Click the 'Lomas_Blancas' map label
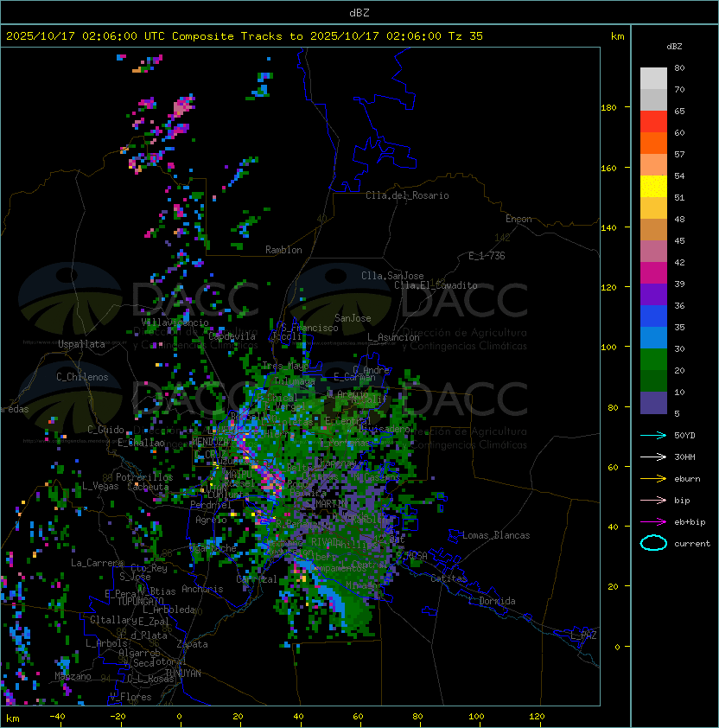Image resolution: width=719 pixels, height=728 pixels. 496,535
